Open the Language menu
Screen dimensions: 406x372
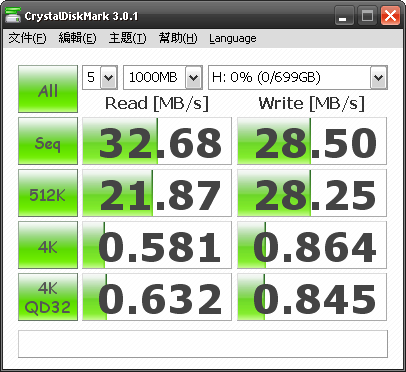coord(233,38)
